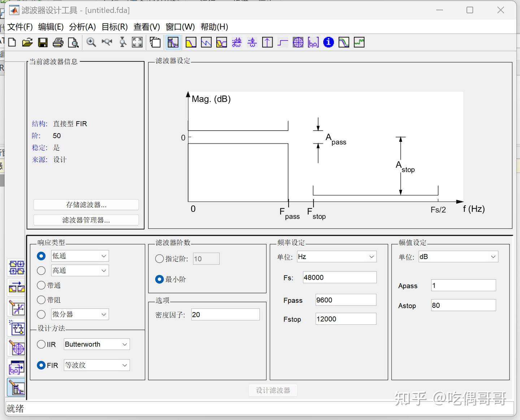
Task: Enable the 指定阶 filter order option
Action: tap(159, 258)
